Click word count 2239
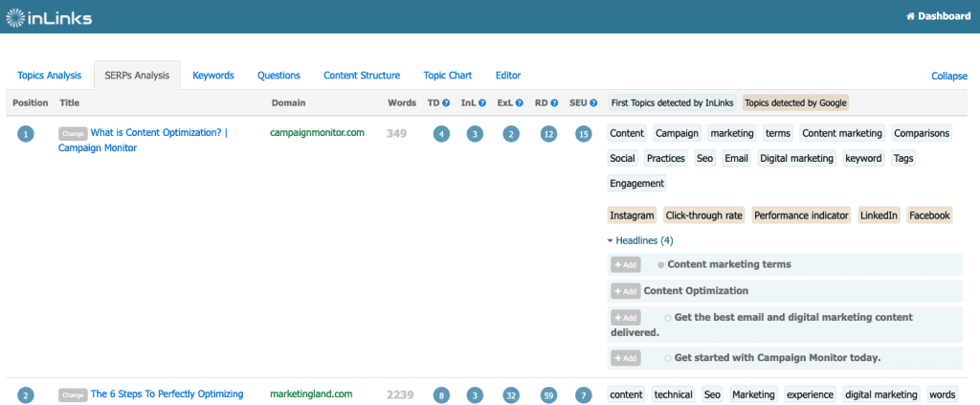980x405 pixels. click(x=400, y=395)
